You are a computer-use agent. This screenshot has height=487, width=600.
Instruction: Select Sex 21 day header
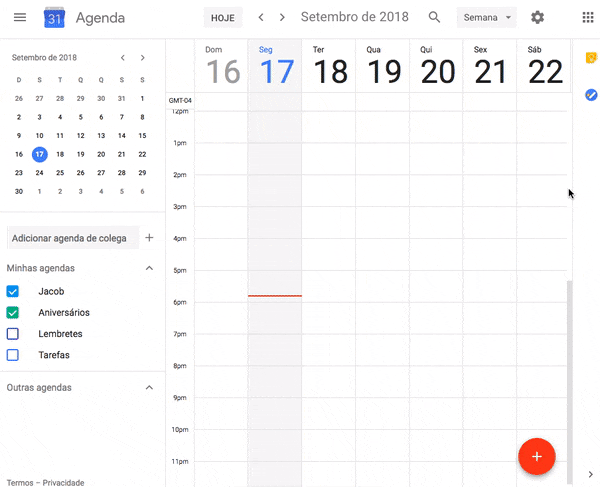point(491,66)
